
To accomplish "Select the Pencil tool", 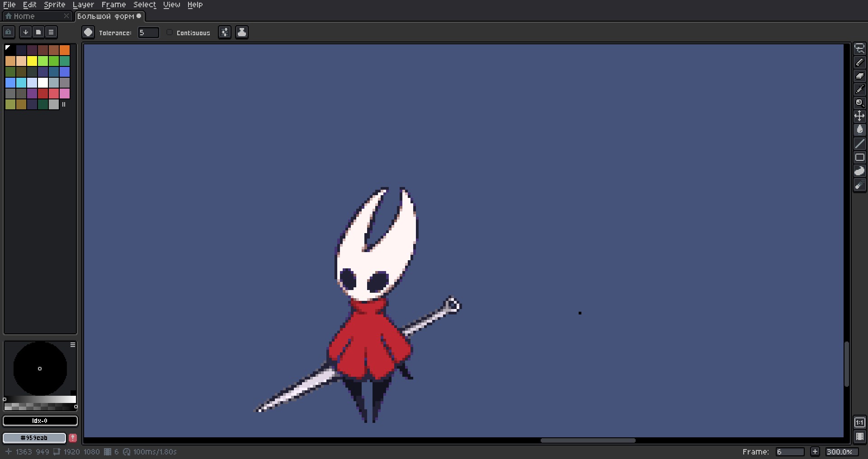I will pyautogui.click(x=859, y=62).
